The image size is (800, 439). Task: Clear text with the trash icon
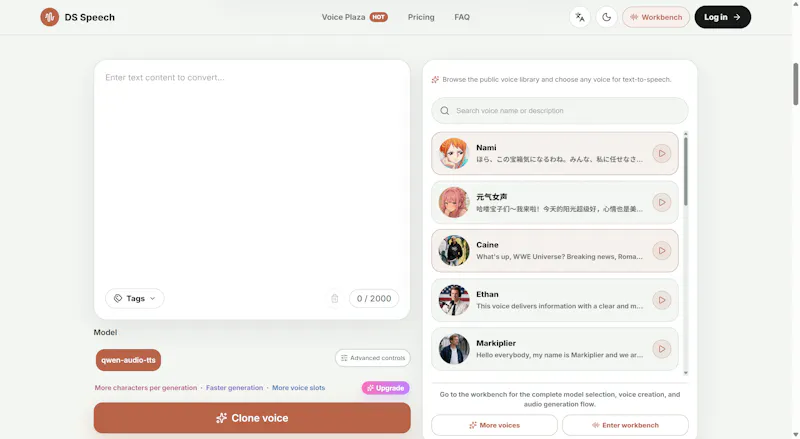click(335, 299)
